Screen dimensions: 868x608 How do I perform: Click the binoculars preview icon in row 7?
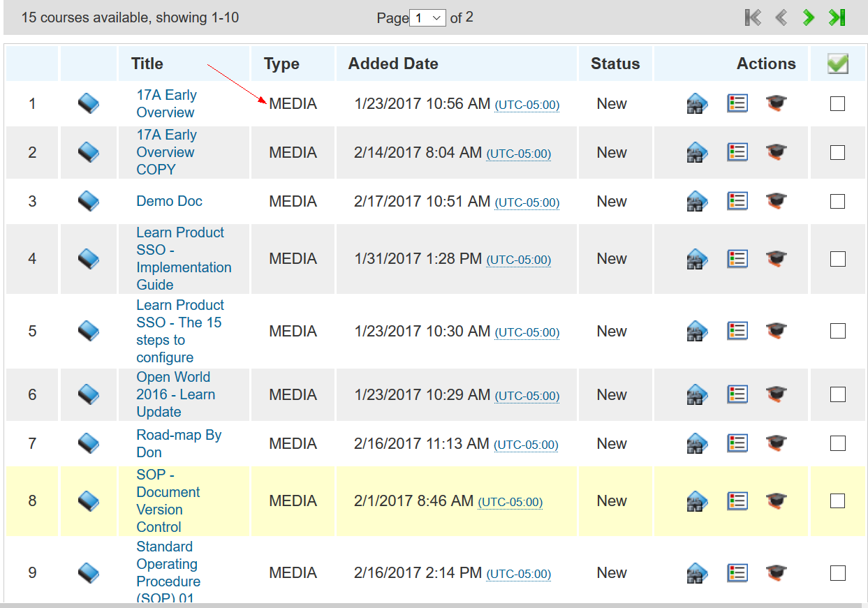pyautogui.click(x=697, y=443)
